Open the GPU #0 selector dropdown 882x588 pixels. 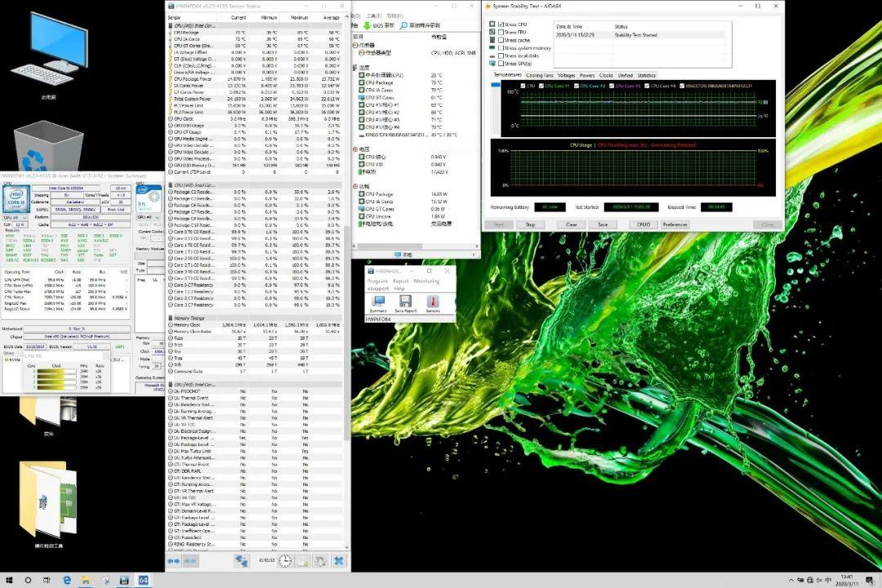pos(149,217)
